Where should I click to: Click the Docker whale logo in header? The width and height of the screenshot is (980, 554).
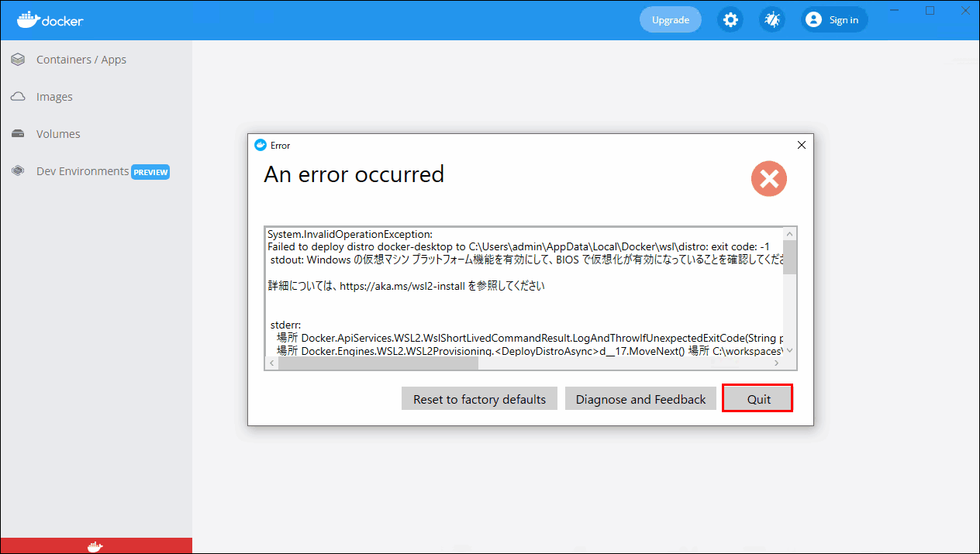(50, 19)
